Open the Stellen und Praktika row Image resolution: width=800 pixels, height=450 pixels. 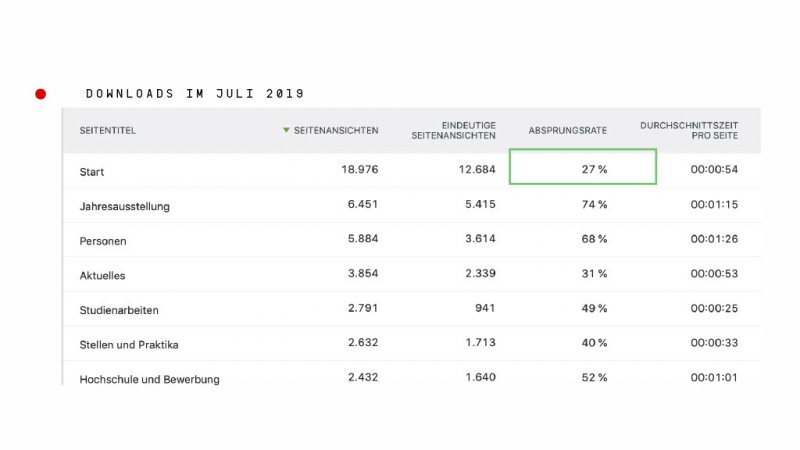(x=128, y=345)
